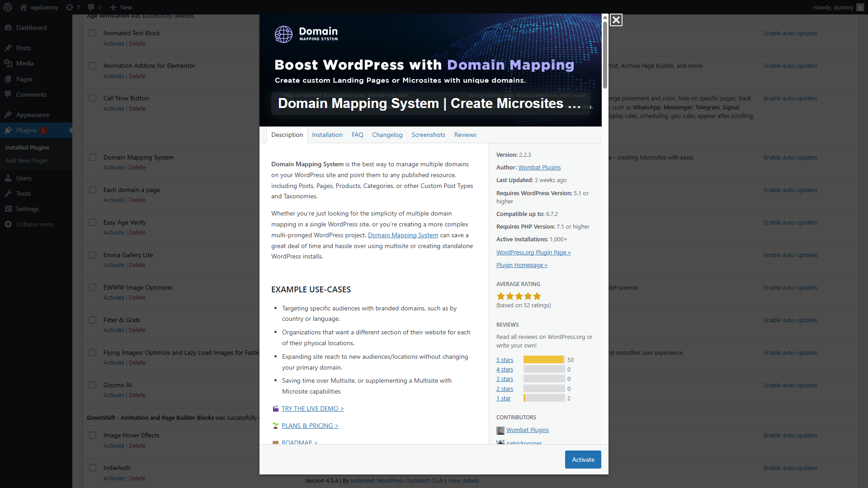Screen dimensions: 868x488
Task: Check the Flying Images row checkbox
Action: click(x=93, y=352)
